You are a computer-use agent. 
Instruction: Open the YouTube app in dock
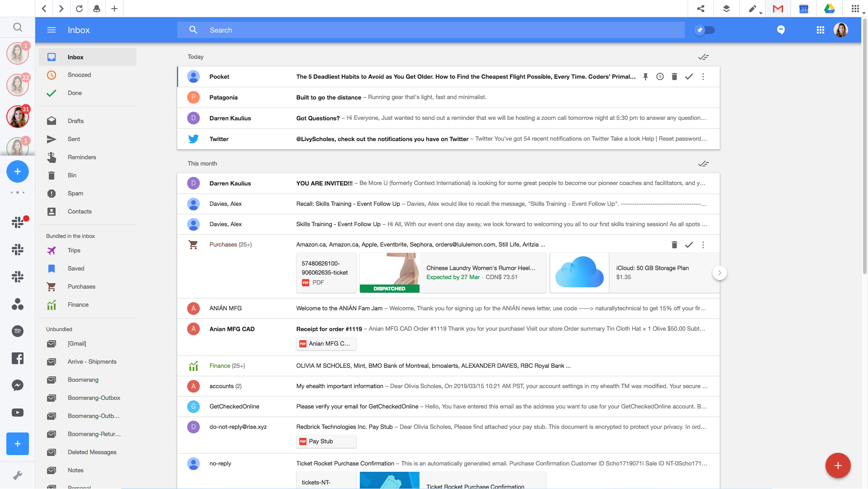coord(18,413)
